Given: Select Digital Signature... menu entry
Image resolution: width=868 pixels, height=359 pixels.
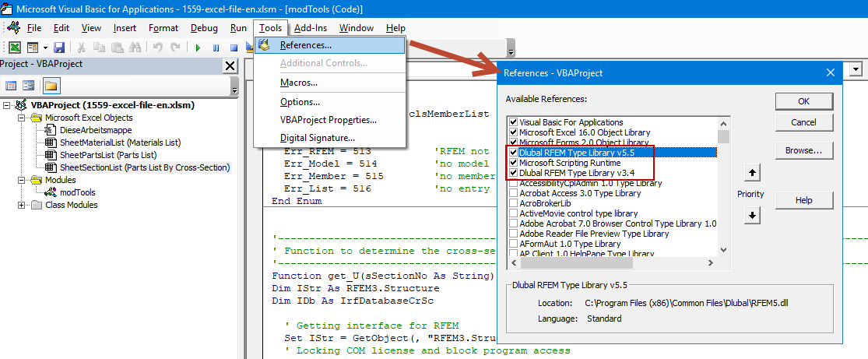Looking at the screenshot, I should tap(330, 138).
